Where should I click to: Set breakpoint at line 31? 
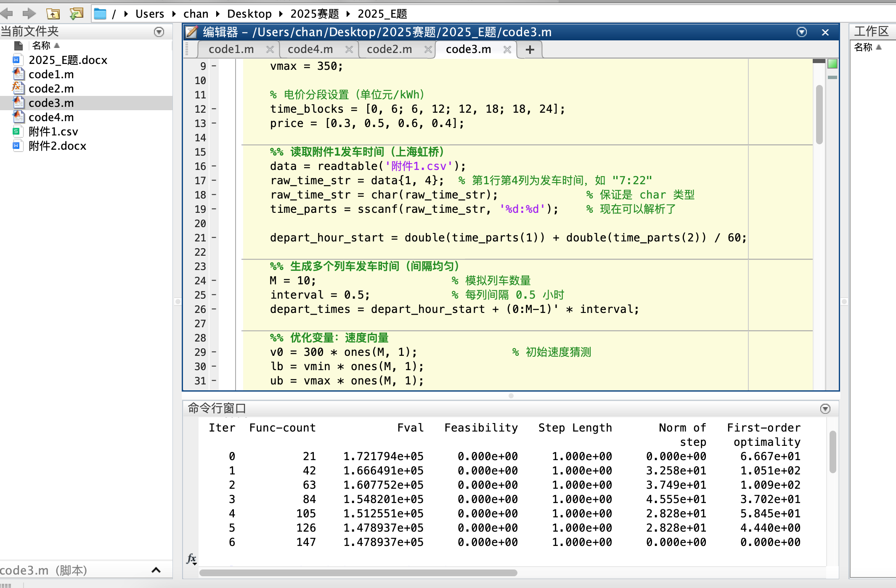(x=214, y=381)
